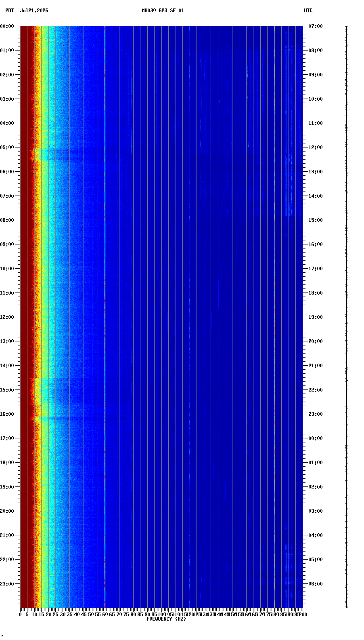Select the 15:00 UTC time label

click(316, 220)
